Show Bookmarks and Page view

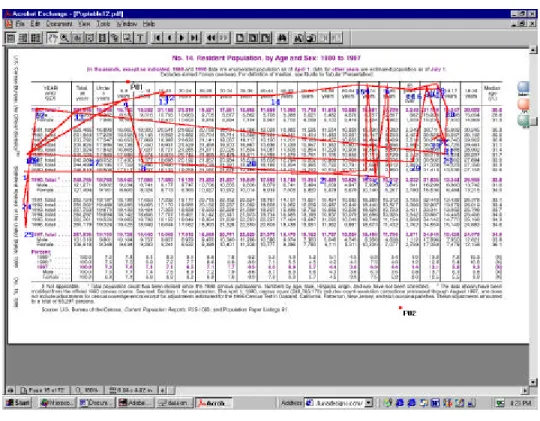pos(23,38)
